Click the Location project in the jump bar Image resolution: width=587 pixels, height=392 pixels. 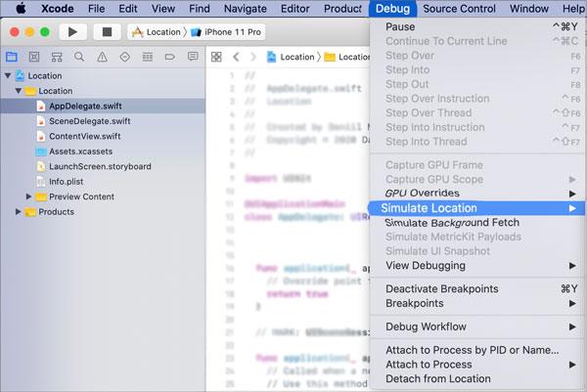(x=291, y=57)
